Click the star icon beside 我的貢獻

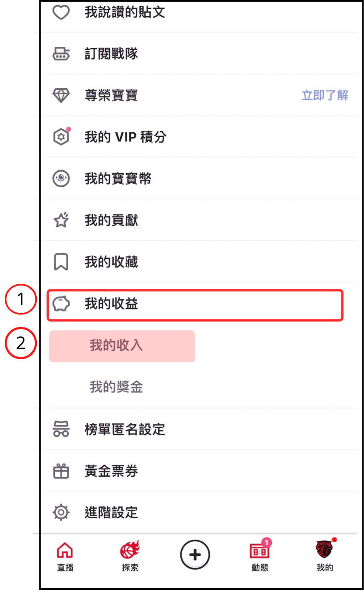pyautogui.click(x=61, y=220)
